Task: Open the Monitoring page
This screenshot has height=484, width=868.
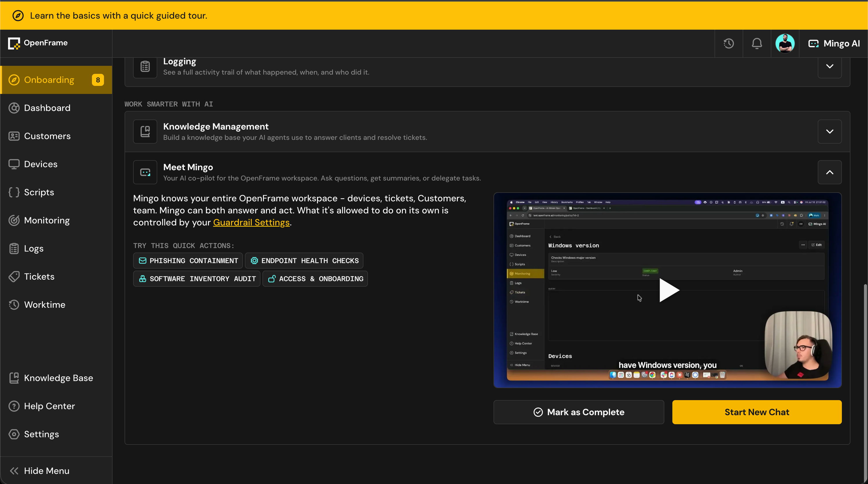Action: pyautogui.click(x=56, y=220)
